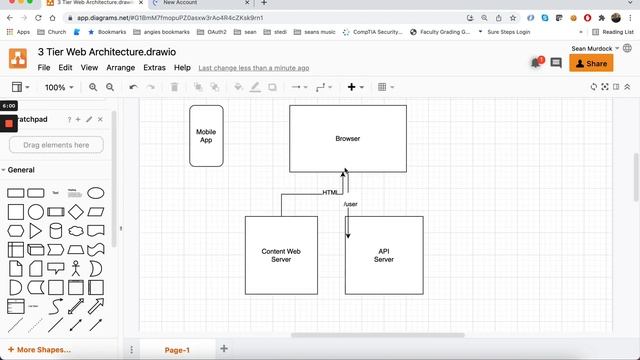
Task: Add a new page with plus button
Action: pos(224,349)
